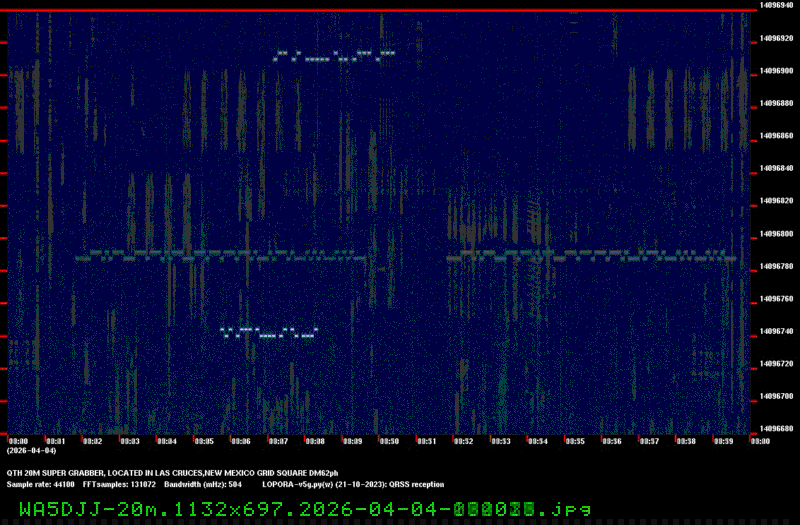
Task: Select the 14096900 frequency label
Action: click(x=777, y=71)
